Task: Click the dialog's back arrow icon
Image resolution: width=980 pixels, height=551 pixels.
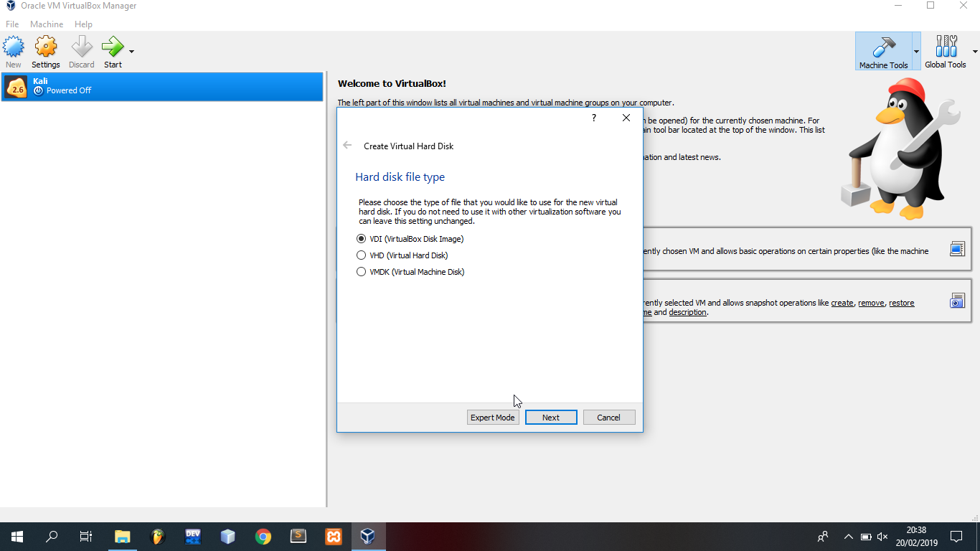Action: [x=347, y=146]
